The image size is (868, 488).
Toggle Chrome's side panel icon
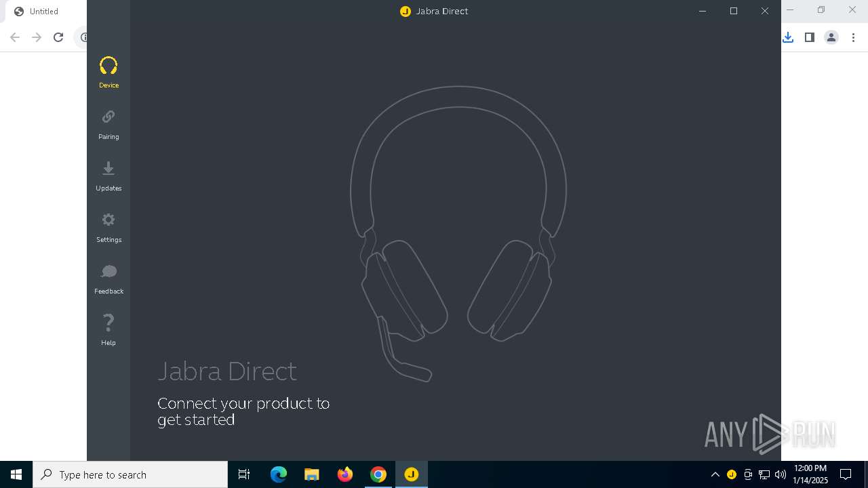(809, 37)
